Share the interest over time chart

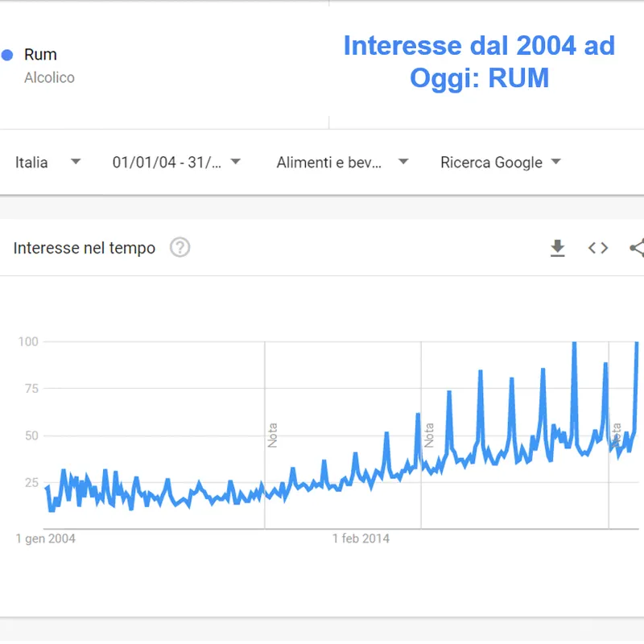point(637,248)
